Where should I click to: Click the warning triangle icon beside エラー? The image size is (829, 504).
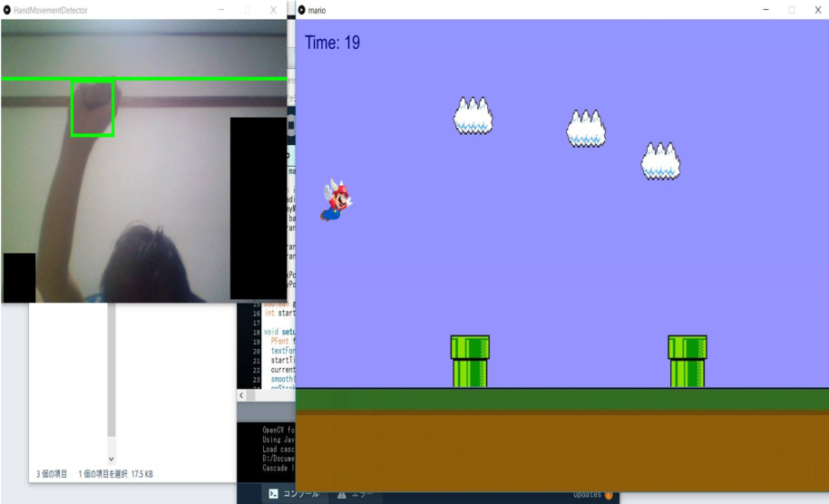tap(342, 495)
